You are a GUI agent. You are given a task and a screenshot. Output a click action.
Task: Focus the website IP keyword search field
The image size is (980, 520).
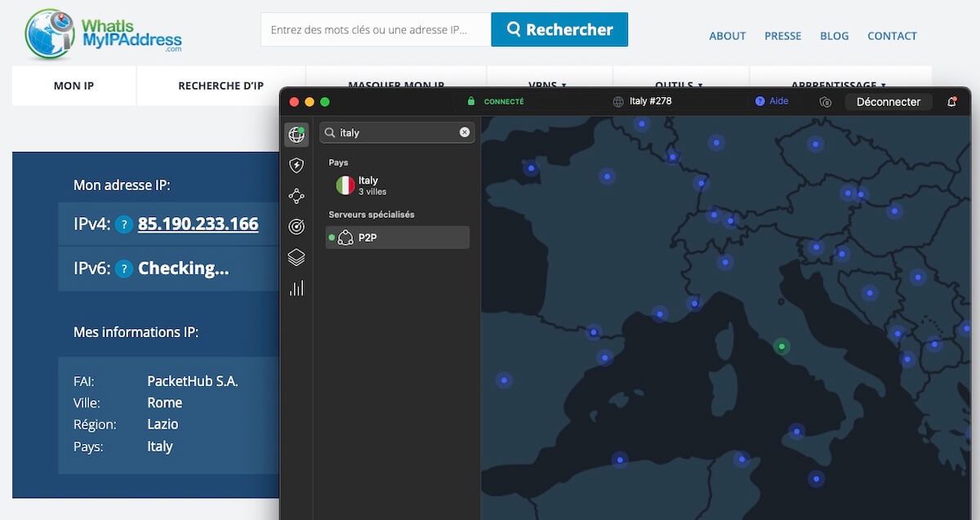tap(376, 29)
